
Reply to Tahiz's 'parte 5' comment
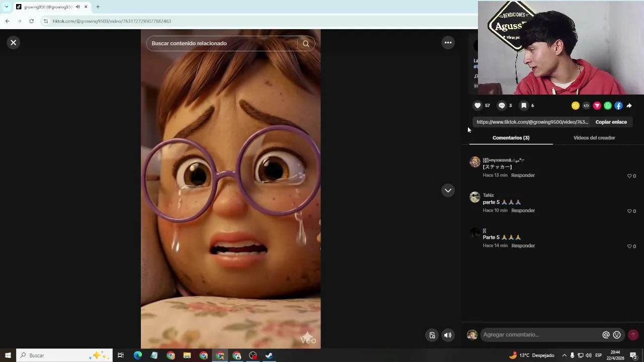(x=523, y=211)
